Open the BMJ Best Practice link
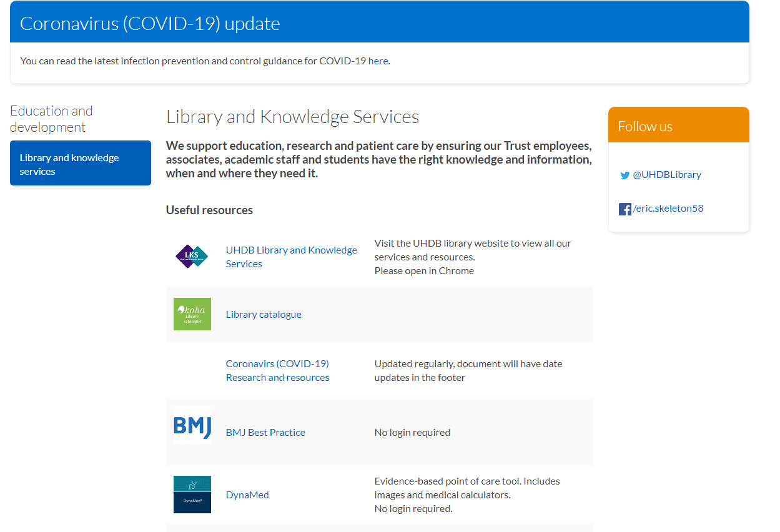 265,432
